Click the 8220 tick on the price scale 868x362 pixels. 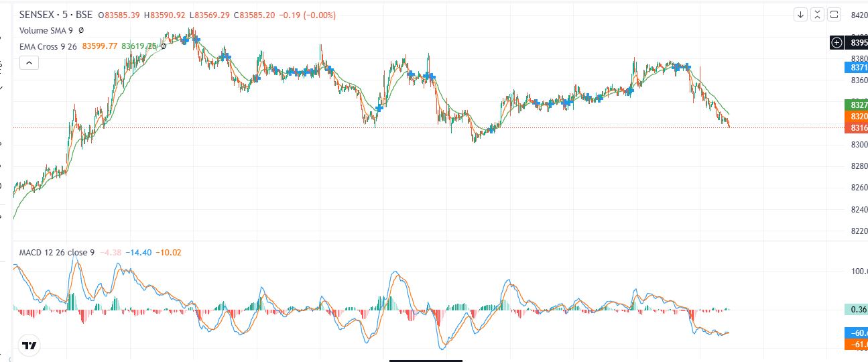tap(859, 231)
